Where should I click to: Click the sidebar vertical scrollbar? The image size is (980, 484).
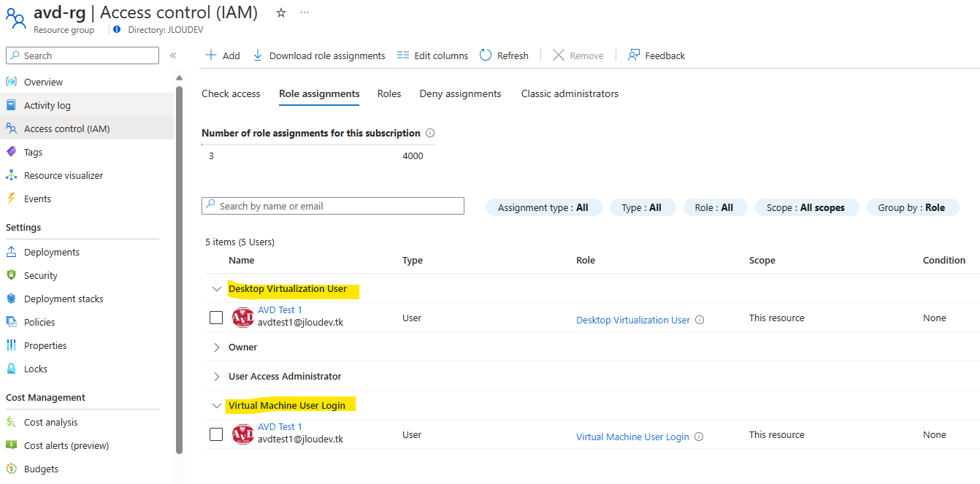[x=179, y=269]
